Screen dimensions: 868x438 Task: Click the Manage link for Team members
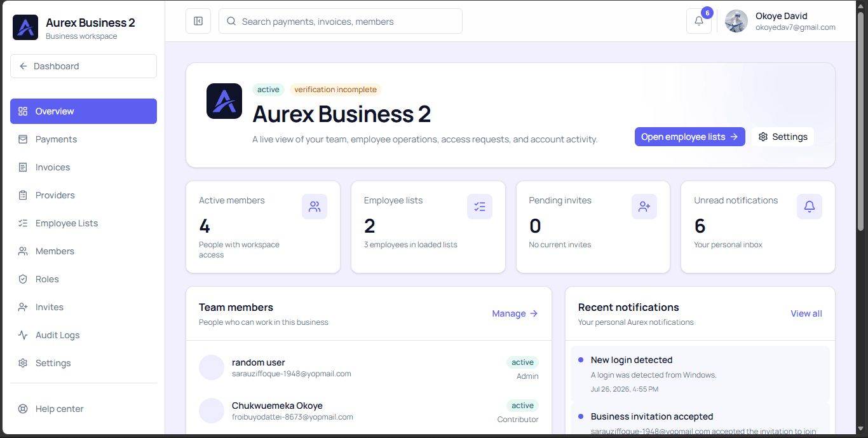click(515, 313)
